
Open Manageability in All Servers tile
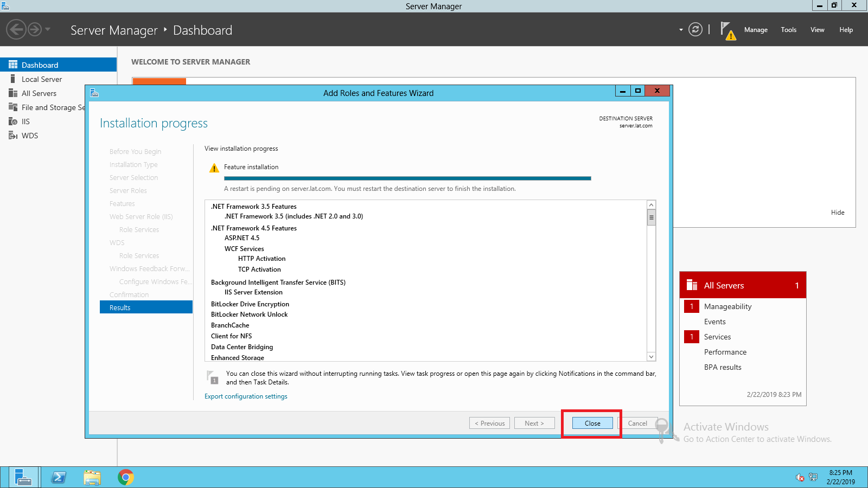727,306
